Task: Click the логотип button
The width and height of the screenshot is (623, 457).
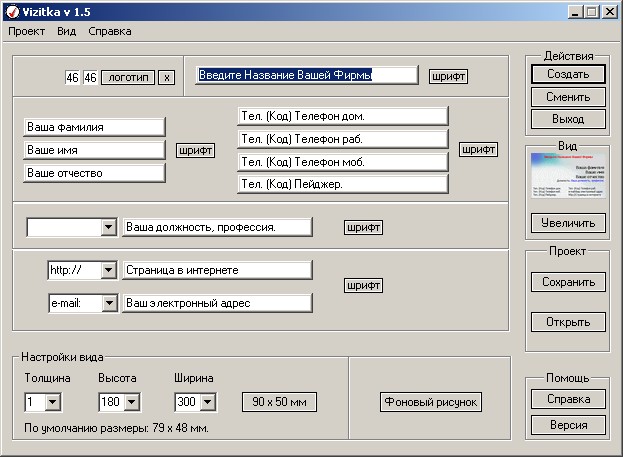Action: (x=128, y=77)
